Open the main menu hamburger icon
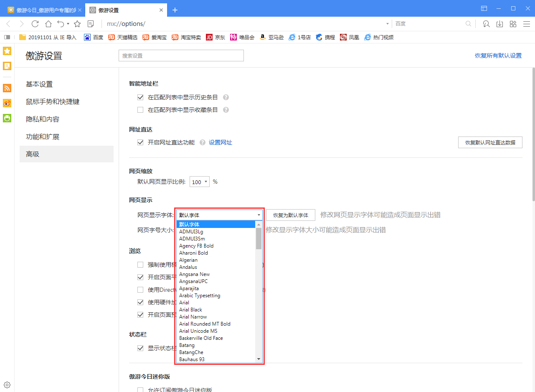Screen dimensions: 535x392 tap(527, 24)
